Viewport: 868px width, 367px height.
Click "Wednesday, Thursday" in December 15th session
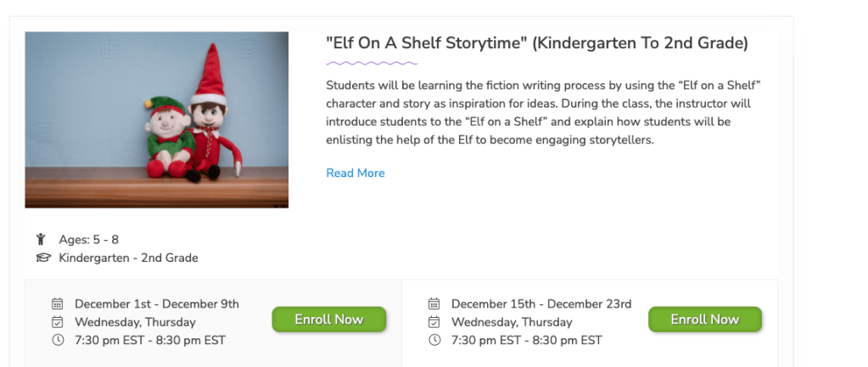[512, 322]
